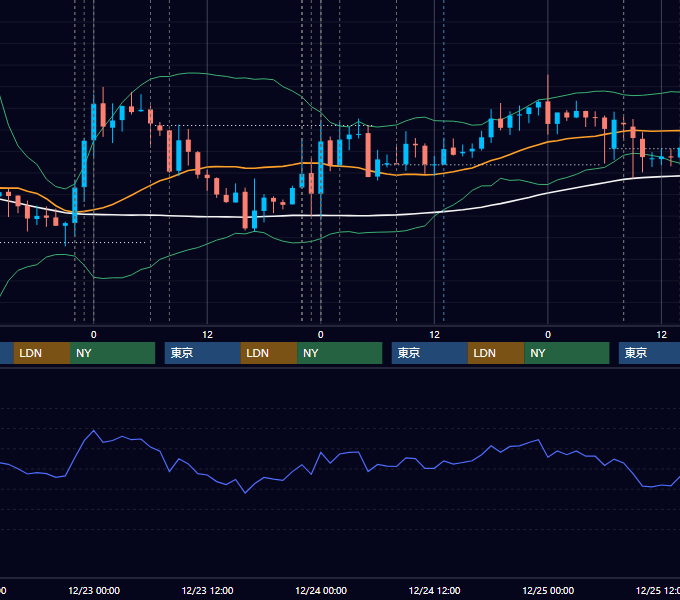
Task: Click the oscillator line peak at 12/23 00:00
Action: tap(93, 430)
